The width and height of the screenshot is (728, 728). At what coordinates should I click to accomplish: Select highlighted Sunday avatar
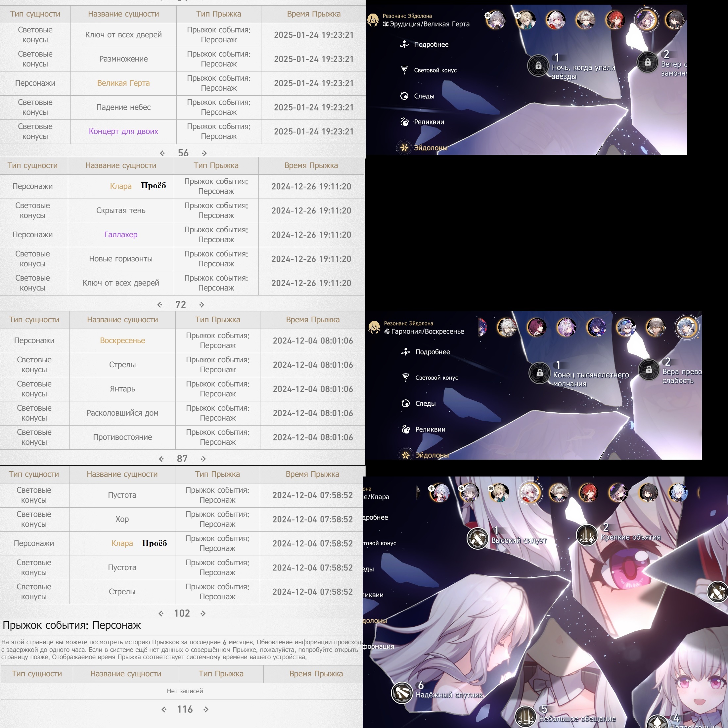687,326
